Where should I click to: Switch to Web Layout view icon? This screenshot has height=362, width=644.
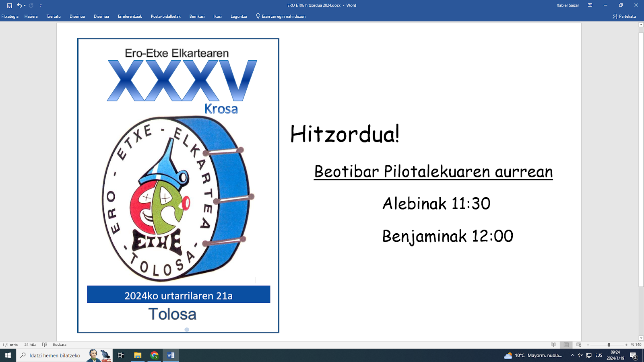tap(579, 345)
